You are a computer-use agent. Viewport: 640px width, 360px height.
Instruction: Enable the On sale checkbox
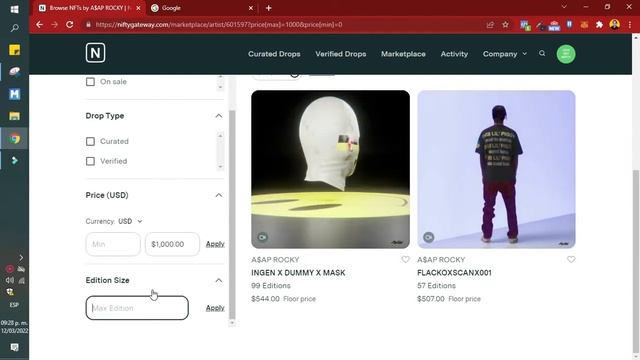pyautogui.click(x=90, y=82)
